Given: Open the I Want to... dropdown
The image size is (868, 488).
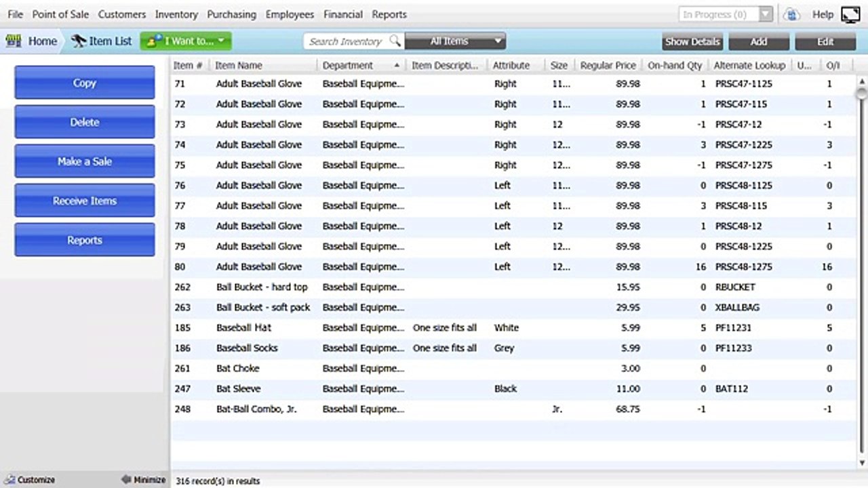Looking at the screenshot, I should coord(186,41).
